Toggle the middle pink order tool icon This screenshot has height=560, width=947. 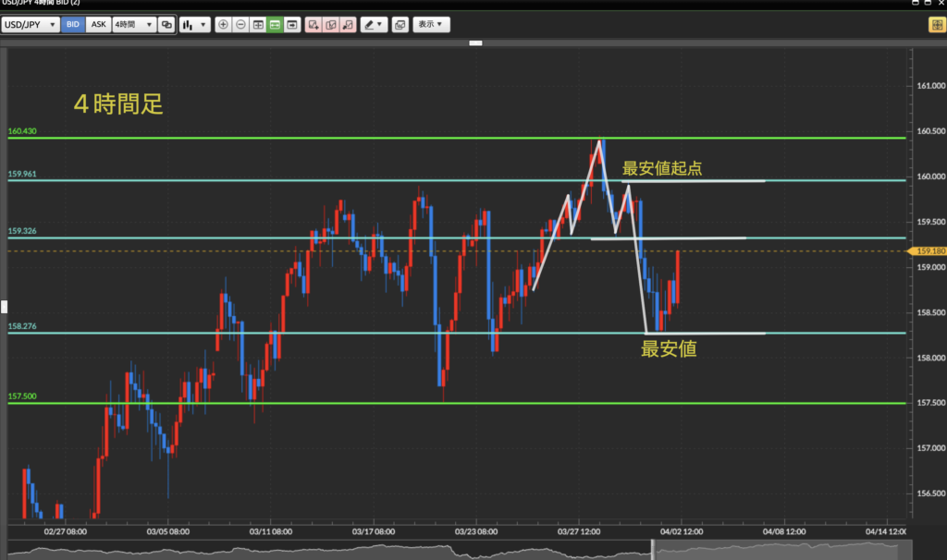click(330, 25)
